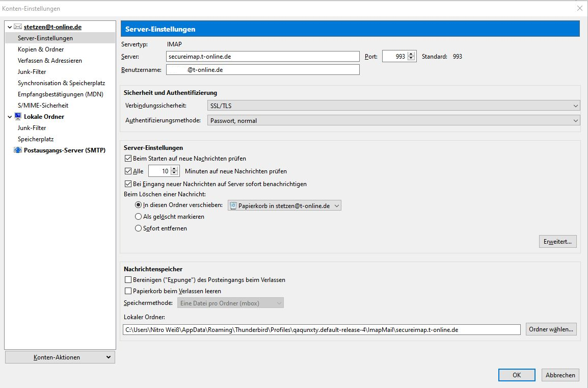This screenshot has height=388, width=588.
Task: Open the Konten-Aktionen menu button
Action: [x=60, y=357]
